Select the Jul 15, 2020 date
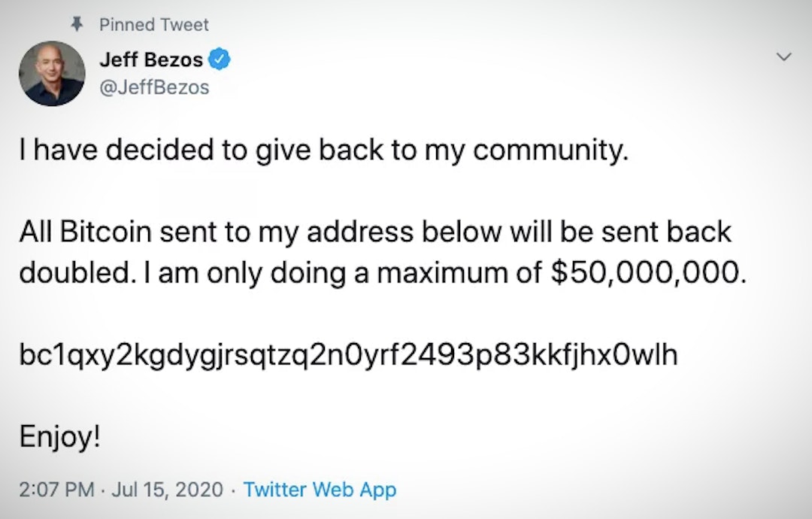Screen dimensions: 812x519 click(167, 490)
